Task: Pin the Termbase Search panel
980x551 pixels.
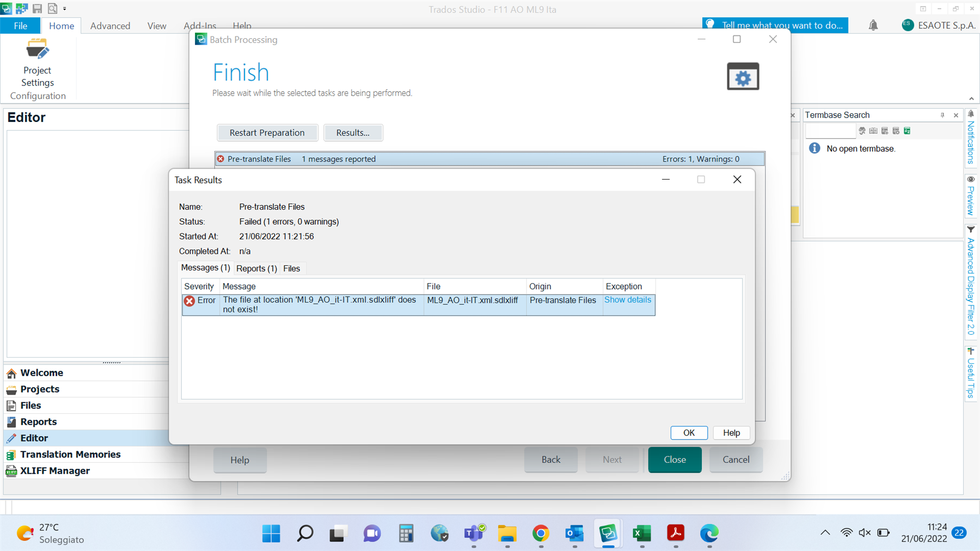Action: click(x=942, y=115)
